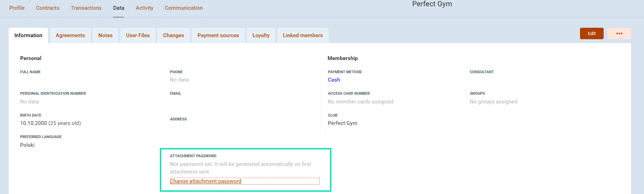Image resolution: width=644 pixels, height=194 pixels.
Task: Select the Data tab
Action: coord(118,8)
